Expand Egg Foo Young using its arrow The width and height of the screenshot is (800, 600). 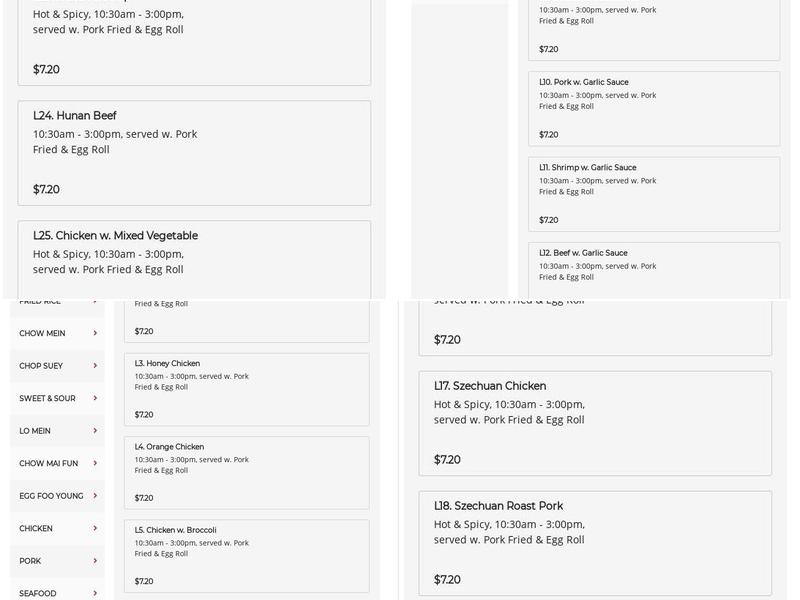click(95, 496)
